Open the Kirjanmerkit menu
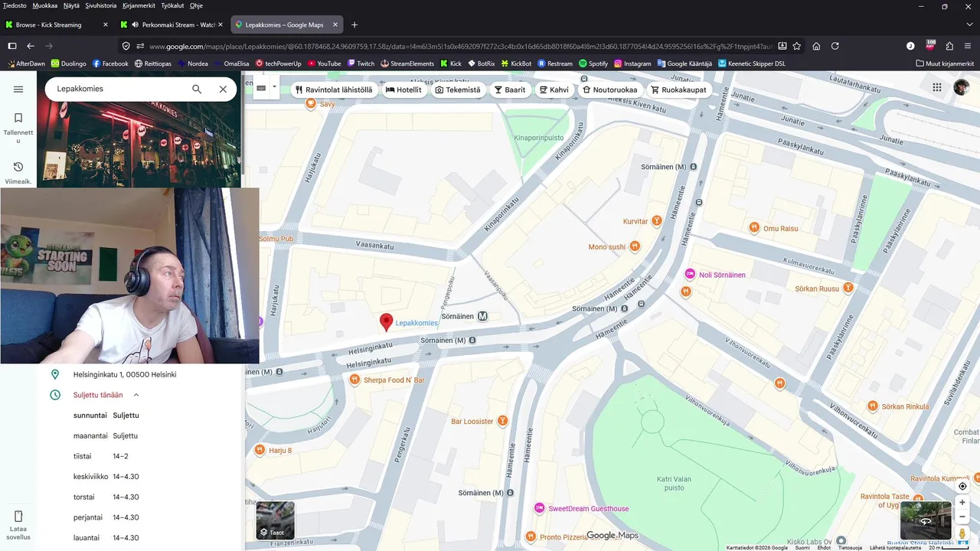Screen dimensions: 980x551 point(139,5)
